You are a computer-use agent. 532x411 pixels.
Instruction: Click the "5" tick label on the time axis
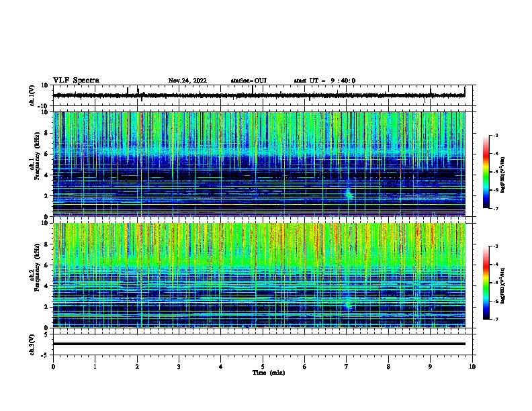[x=263, y=367]
